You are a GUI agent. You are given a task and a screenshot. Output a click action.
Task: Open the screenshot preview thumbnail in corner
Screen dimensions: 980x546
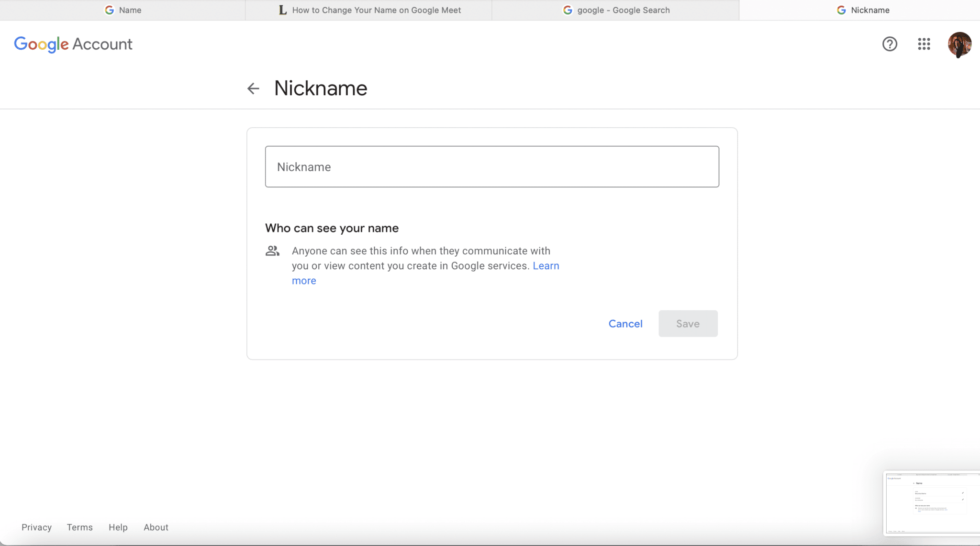pyautogui.click(x=932, y=502)
